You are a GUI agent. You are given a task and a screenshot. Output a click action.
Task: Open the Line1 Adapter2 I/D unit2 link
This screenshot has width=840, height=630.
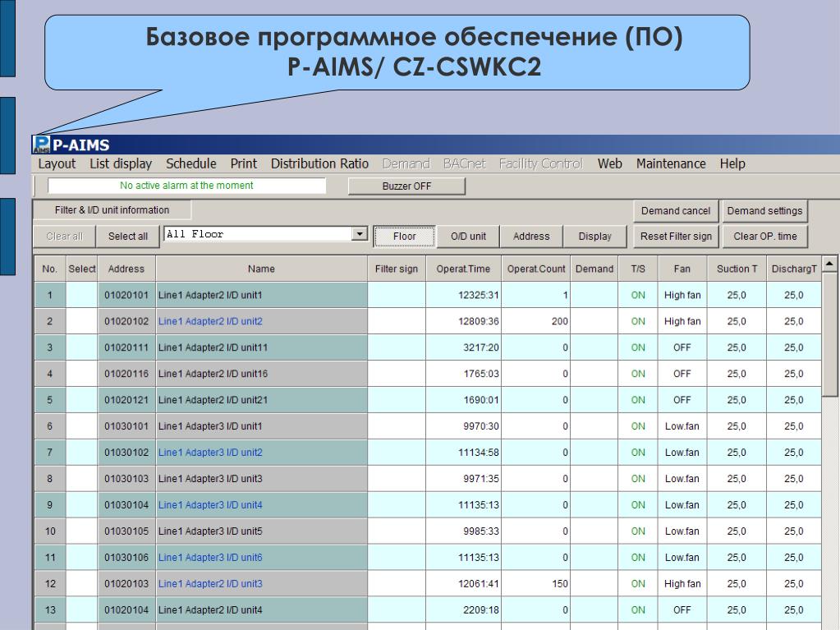click(x=210, y=321)
